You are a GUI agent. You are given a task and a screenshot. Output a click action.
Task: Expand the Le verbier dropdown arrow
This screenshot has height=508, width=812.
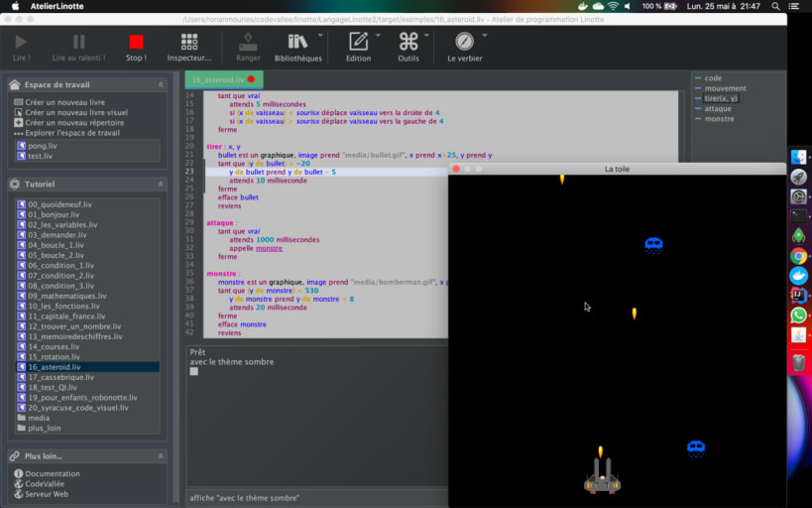[485, 36]
